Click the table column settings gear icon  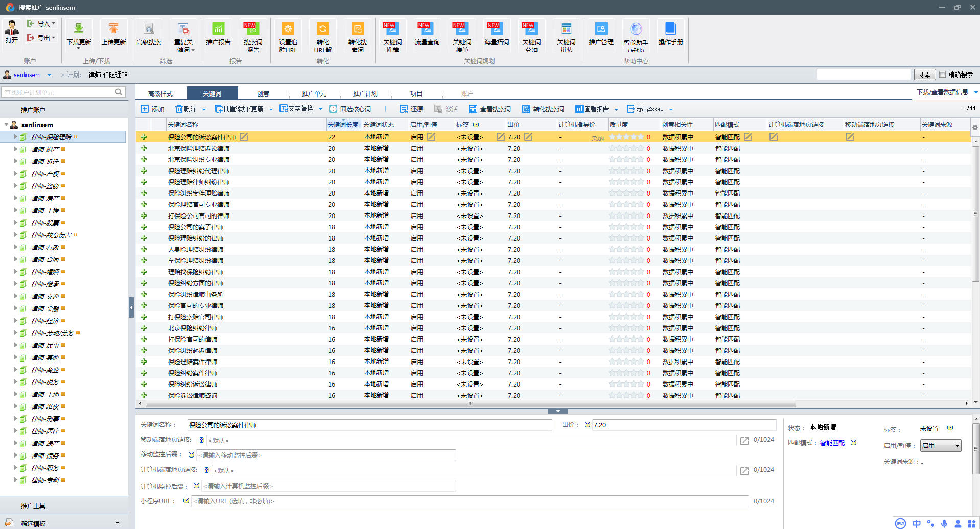tap(975, 127)
